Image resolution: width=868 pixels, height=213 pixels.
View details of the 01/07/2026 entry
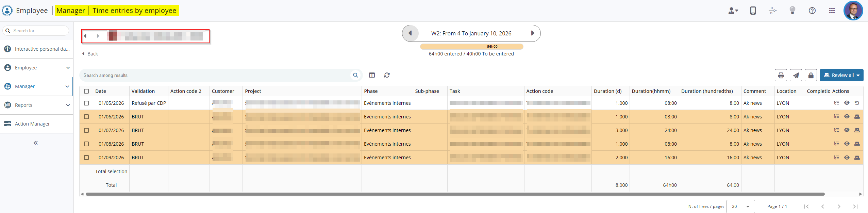pos(847,130)
